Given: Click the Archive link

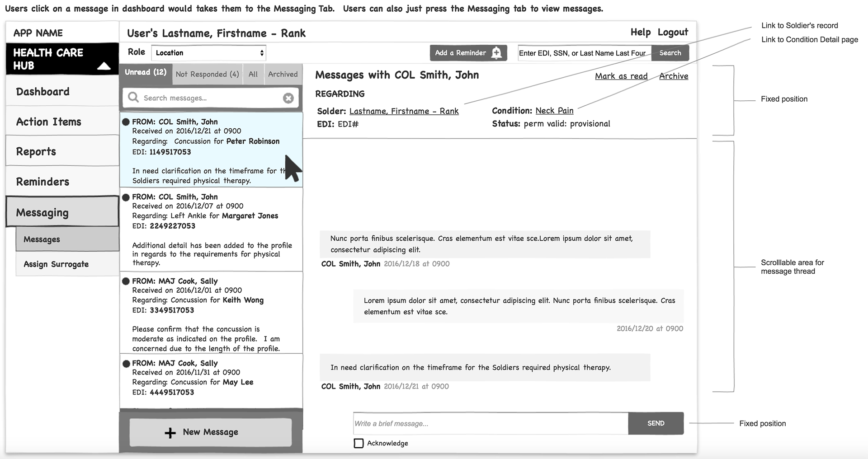Looking at the screenshot, I should click(674, 76).
